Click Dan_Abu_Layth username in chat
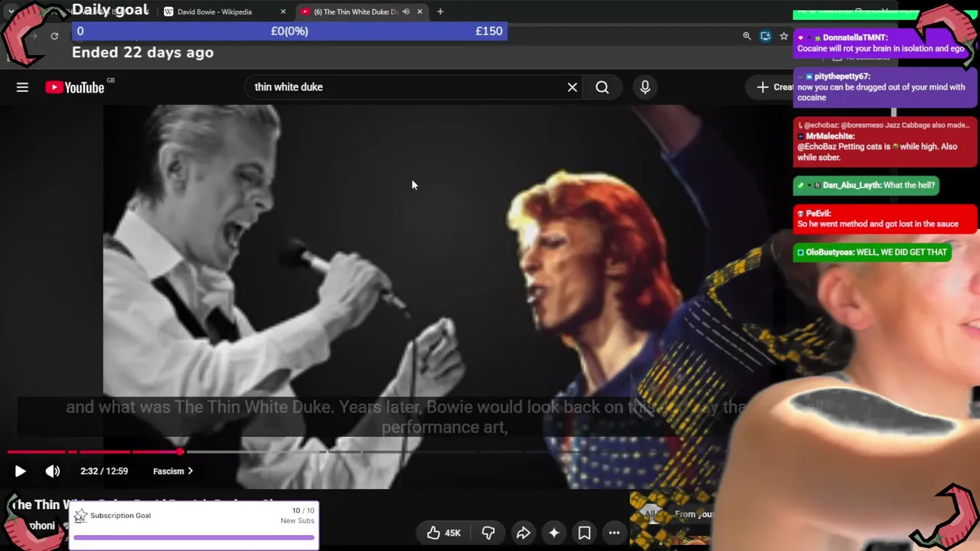The image size is (980, 551). tap(852, 185)
